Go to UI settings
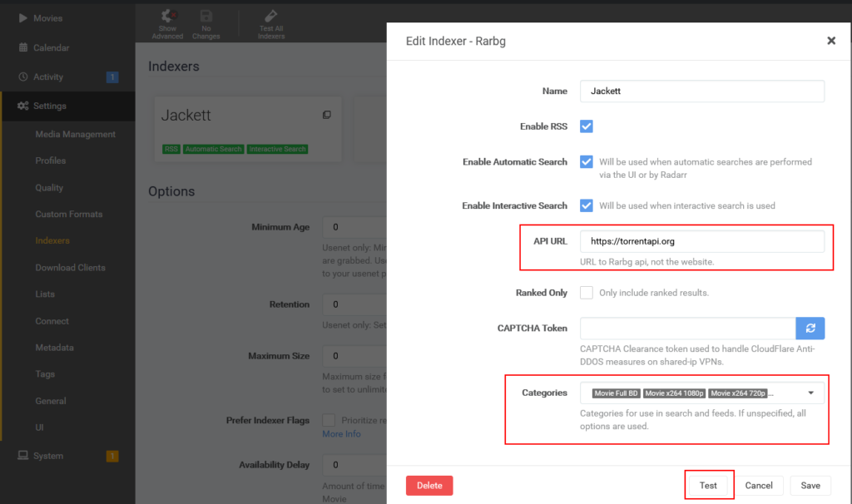 [x=39, y=427]
